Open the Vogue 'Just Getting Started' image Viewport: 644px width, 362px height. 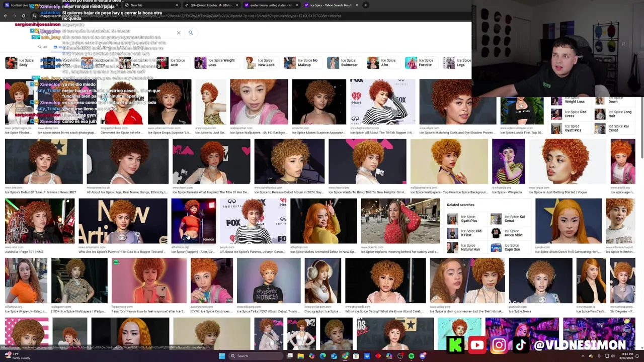(x=568, y=161)
